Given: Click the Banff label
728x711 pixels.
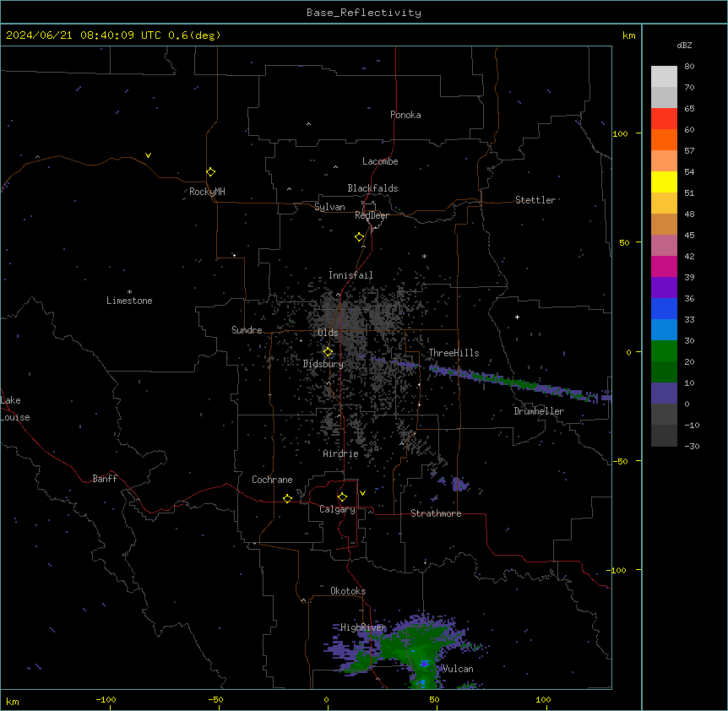Looking at the screenshot, I should [105, 479].
